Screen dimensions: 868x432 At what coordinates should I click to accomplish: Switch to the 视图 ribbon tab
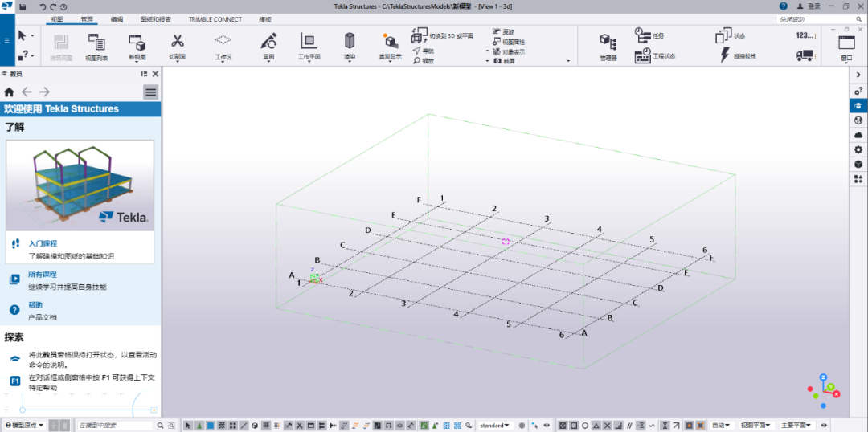[x=57, y=19]
